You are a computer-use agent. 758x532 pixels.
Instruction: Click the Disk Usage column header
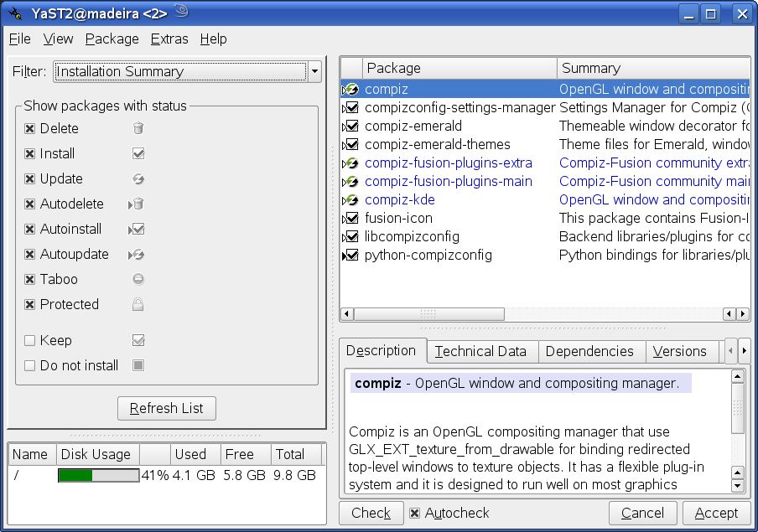pos(98,454)
